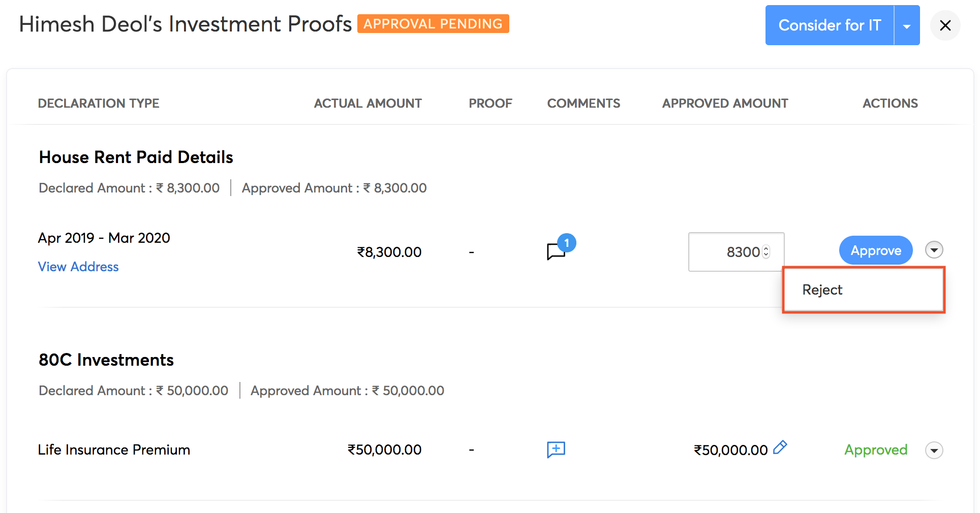This screenshot has height=513, width=980.
Task: Expand the actions dropdown next to Approve
Action: pyautogui.click(x=935, y=250)
